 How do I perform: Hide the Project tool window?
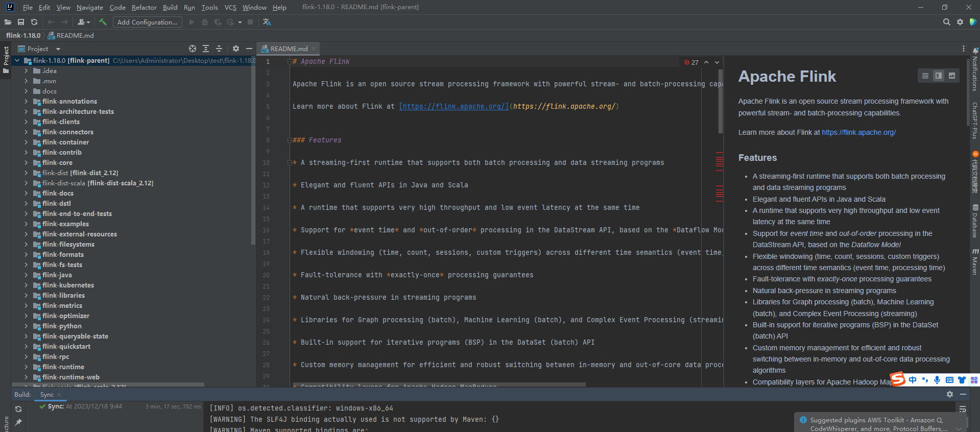249,49
